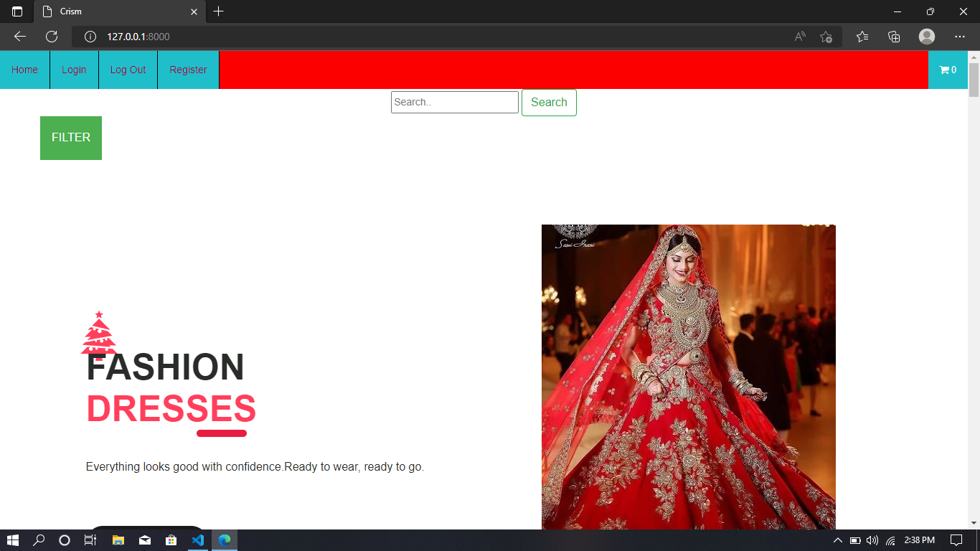Open Task View in taskbar

pyautogui.click(x=90, y=540)
